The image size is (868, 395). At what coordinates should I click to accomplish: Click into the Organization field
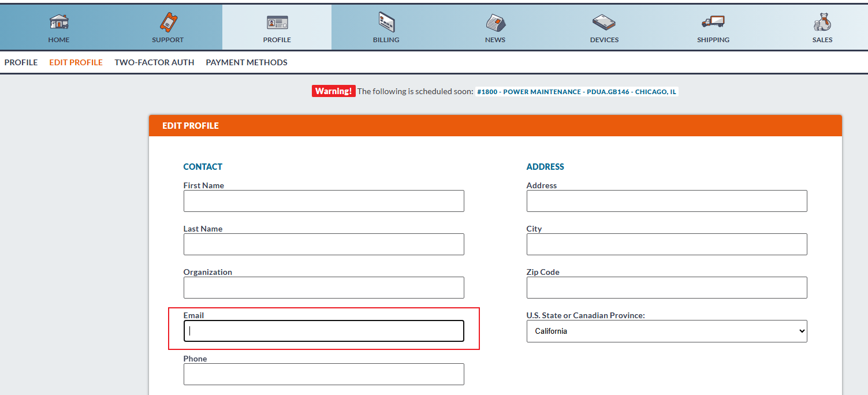(x=323, y=288)
